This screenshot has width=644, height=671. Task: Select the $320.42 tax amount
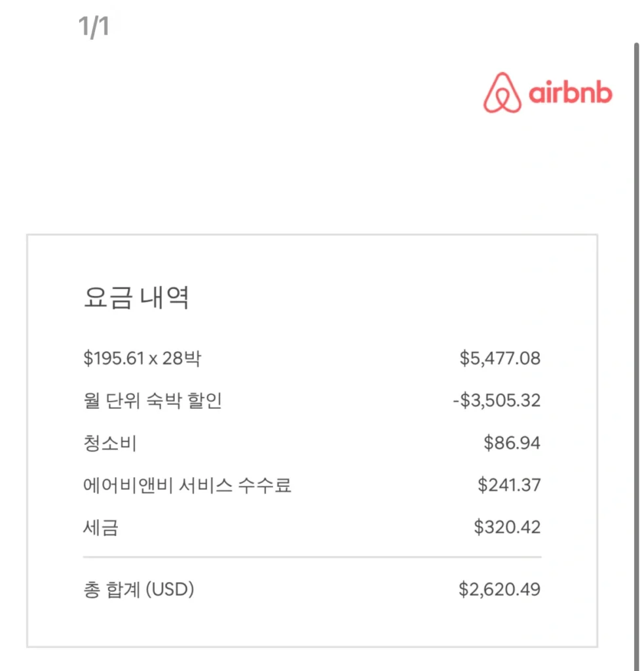507,527
